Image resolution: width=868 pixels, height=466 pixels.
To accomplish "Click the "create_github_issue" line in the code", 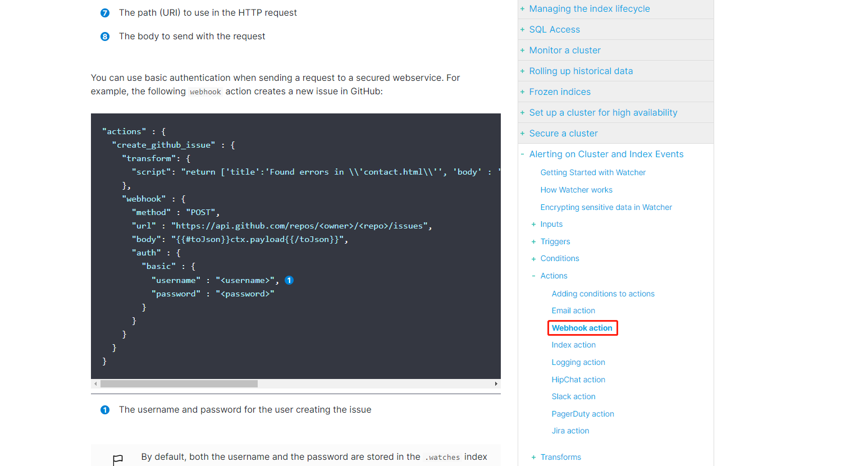I will pos(173,145).
